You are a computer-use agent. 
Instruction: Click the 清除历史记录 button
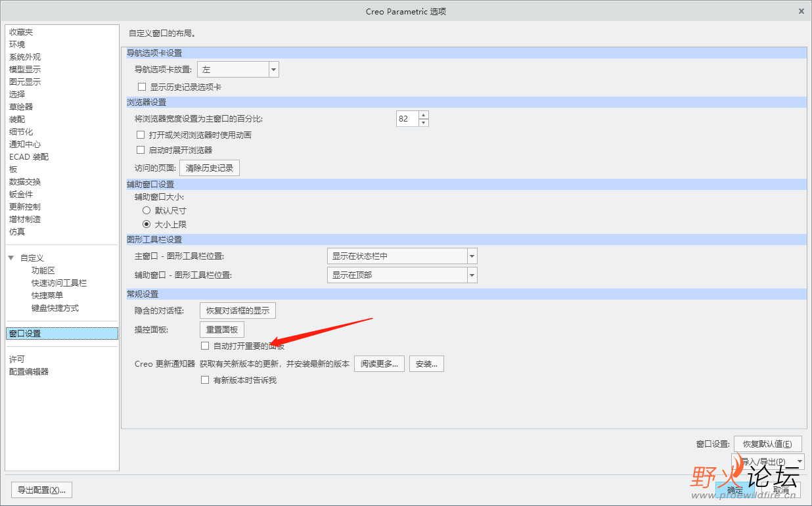pos(210,168)
